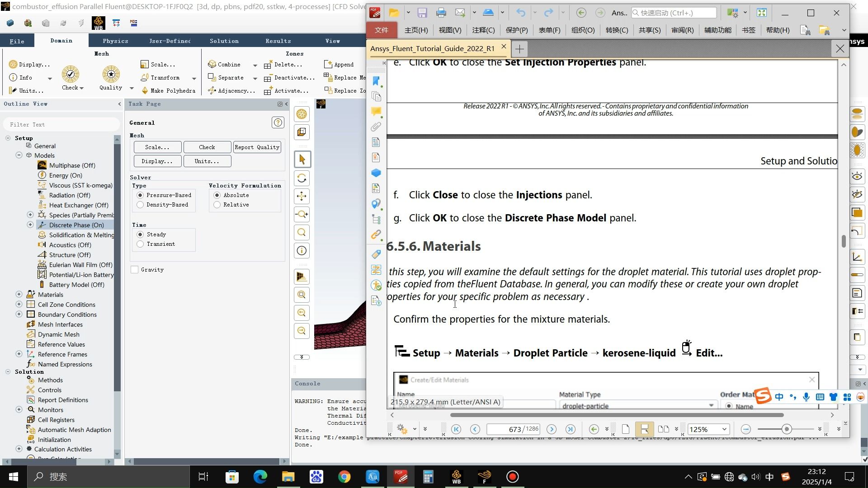
Task: Click the rotate view tool icon
Action: pos(302,178)
